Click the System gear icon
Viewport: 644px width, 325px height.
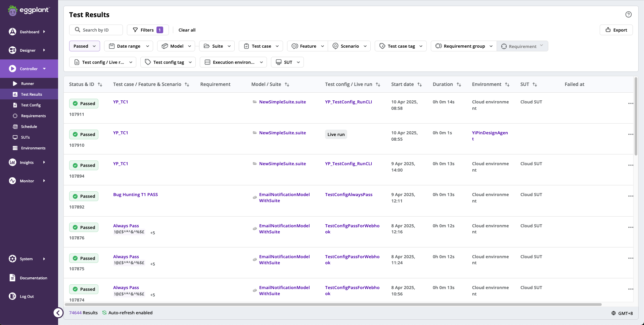pos(12,259)
